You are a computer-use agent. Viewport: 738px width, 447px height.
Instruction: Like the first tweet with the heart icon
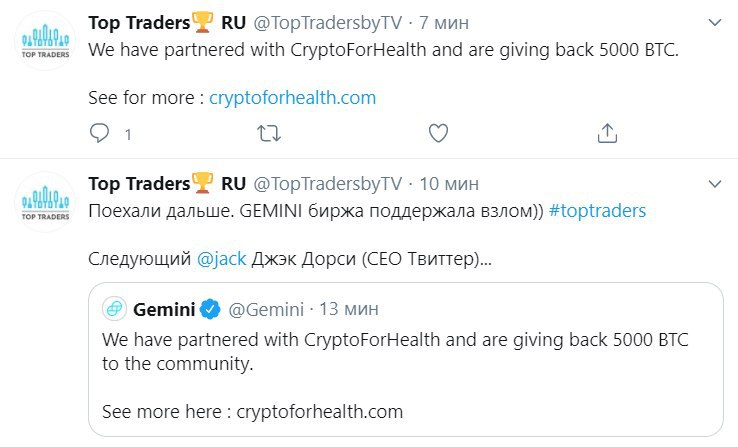(x=437, y=133)
